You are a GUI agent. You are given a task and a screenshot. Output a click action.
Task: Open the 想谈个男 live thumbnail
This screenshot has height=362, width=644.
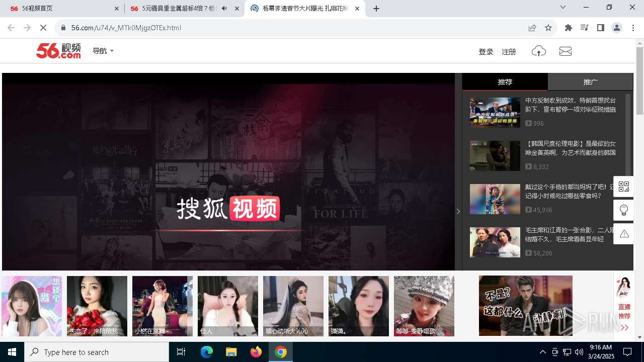[x=32, y=306]
